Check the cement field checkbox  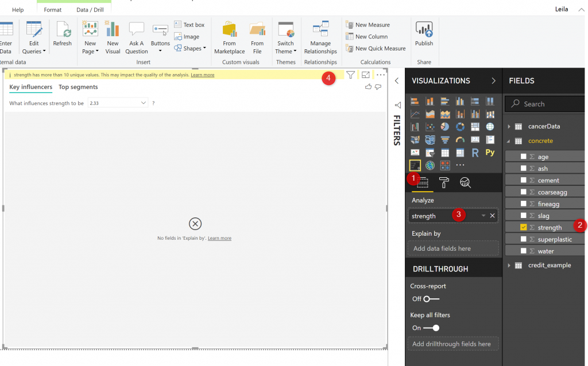[x=523, y=180]
